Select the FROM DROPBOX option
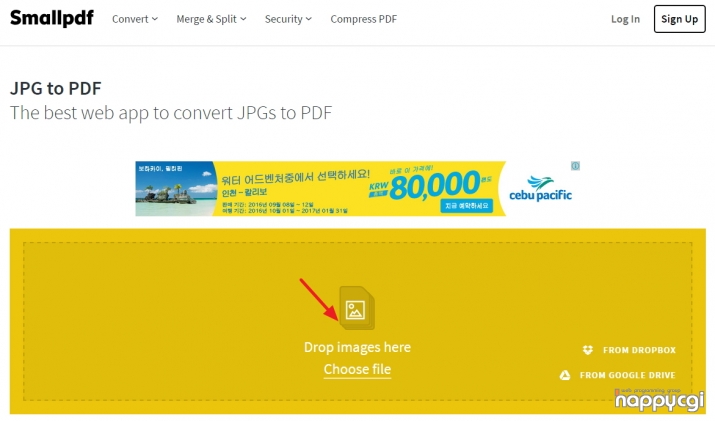 click(x=629, y=350)
